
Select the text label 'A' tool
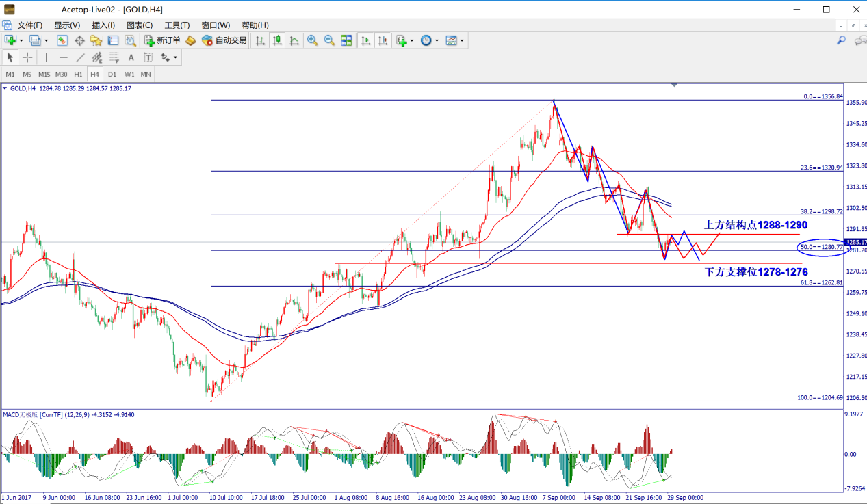point(131,57)
